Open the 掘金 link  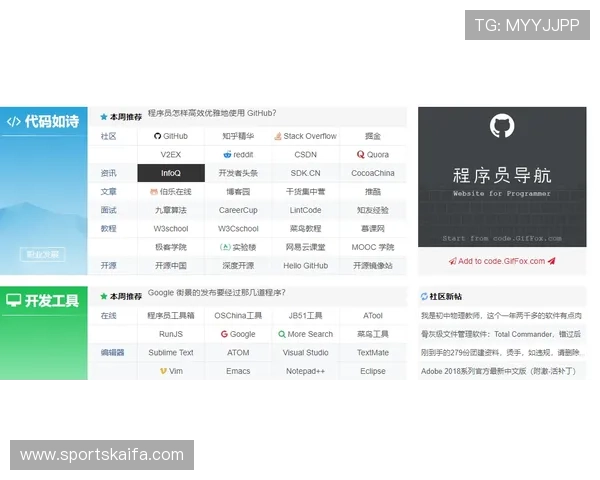[x=373, y=136]
